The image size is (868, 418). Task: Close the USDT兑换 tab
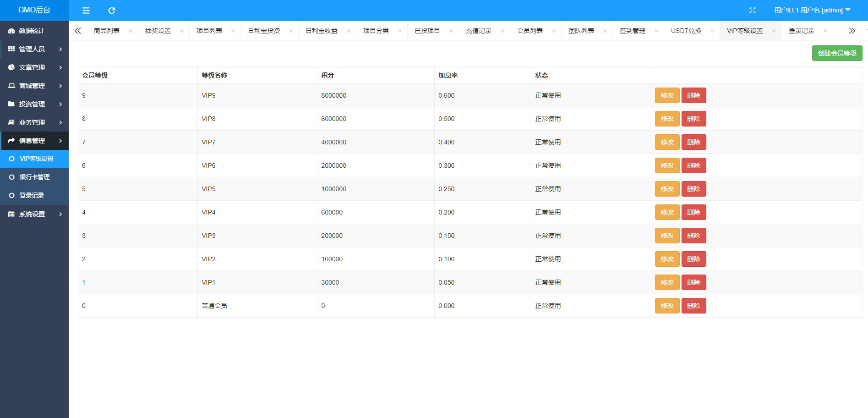tap(712, 31)
